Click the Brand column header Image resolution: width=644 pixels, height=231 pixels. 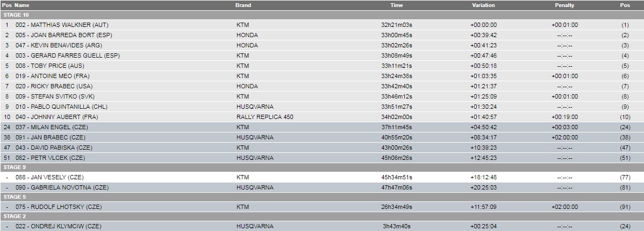[244, 5]
